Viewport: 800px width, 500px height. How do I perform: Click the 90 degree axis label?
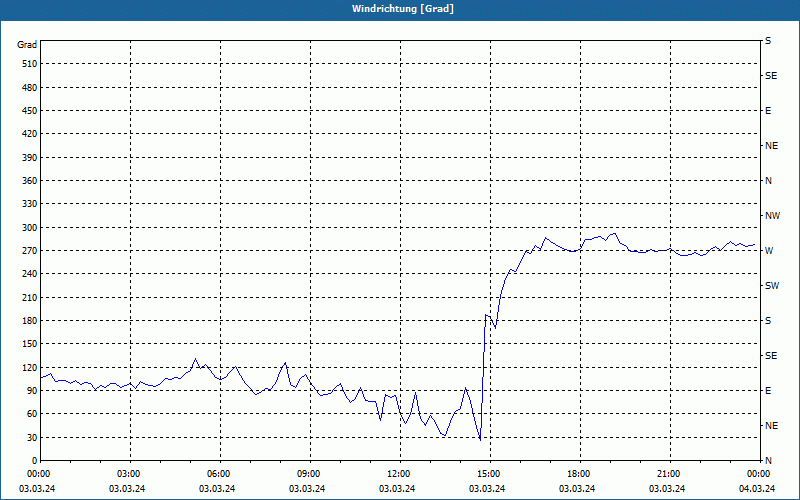(x=32, y=391)
